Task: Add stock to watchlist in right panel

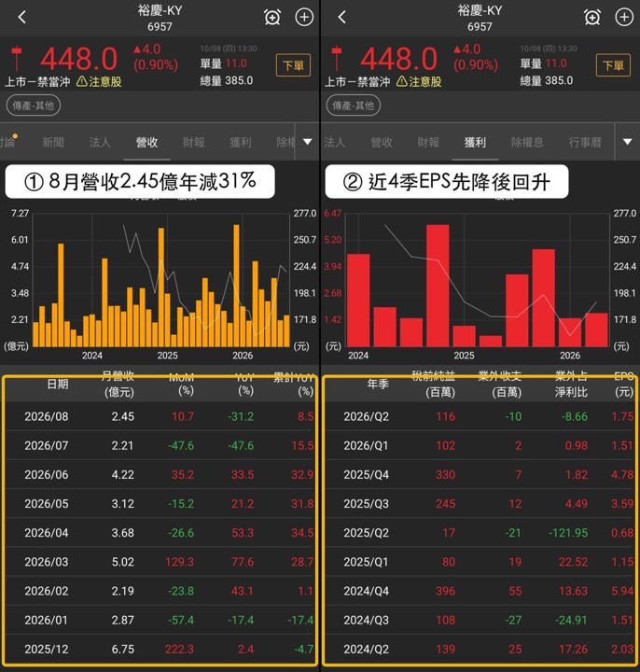Action: (x=624, y=17)
